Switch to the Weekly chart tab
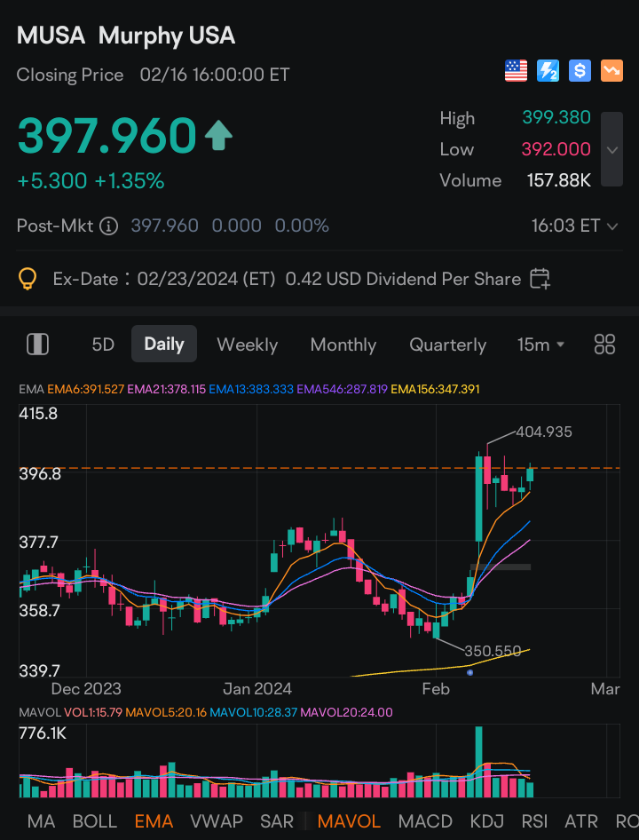Viewport: 639px width, 840px height. (x=247, y=345)
